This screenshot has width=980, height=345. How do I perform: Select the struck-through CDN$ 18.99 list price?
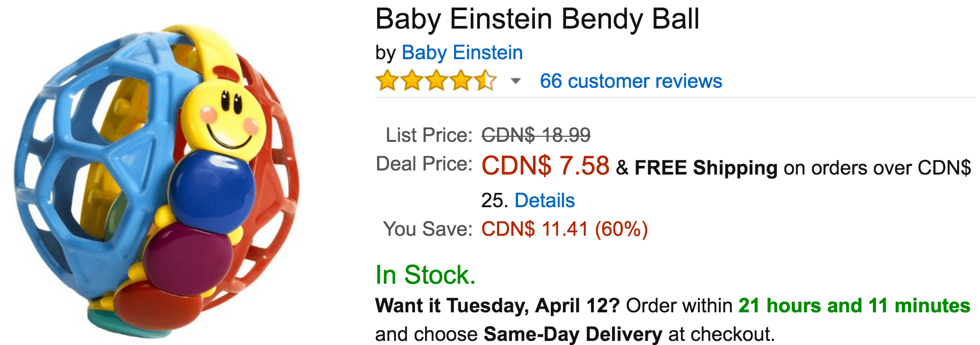pos(536,135)
